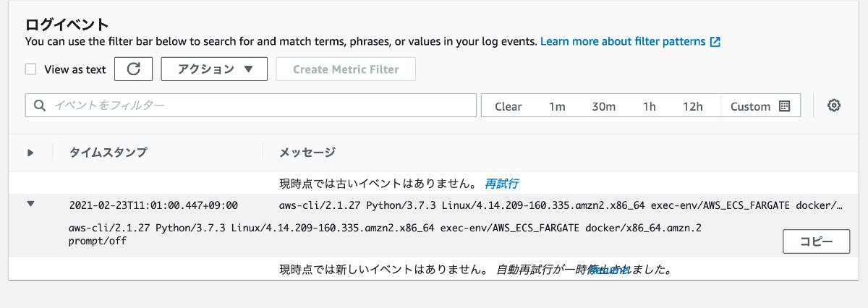Image resolution: width=868 pixels, height=308 pixels.
Task: Enable the View as text checkbox
Action: [31, 69]
